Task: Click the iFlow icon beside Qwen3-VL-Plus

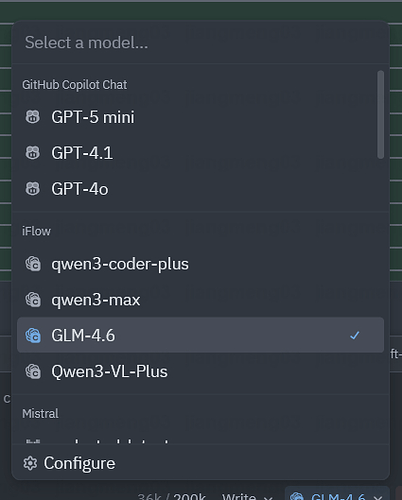Action: pyautogui.click(x=33, y=371)
